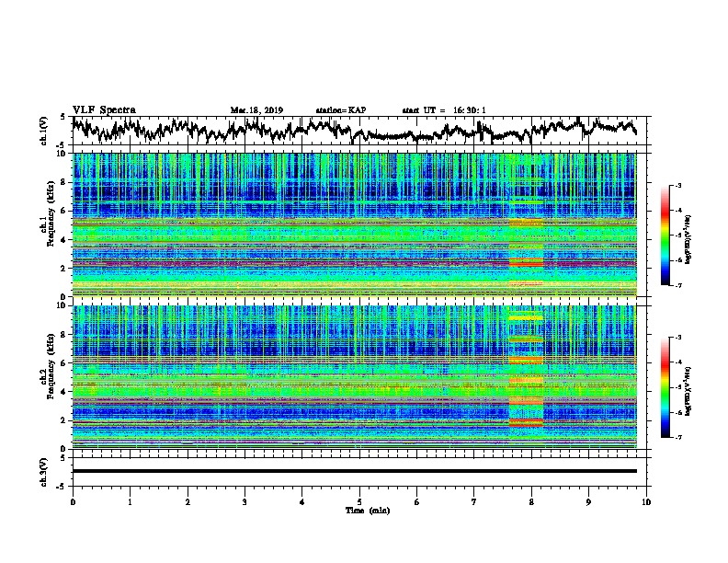Click the "-7" tick on ch.1 color bar

(x=677, y=285)
